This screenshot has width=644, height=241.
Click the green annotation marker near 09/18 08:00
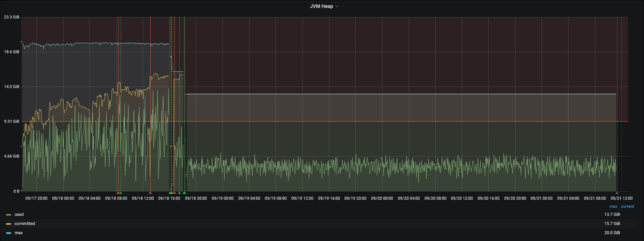(x=121, y=193)
